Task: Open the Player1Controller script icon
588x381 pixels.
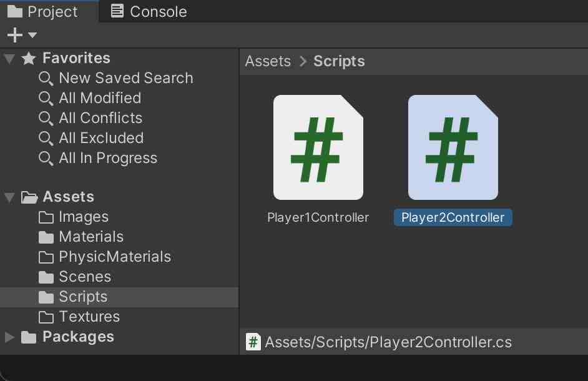Action: click(x=318, y=147)
